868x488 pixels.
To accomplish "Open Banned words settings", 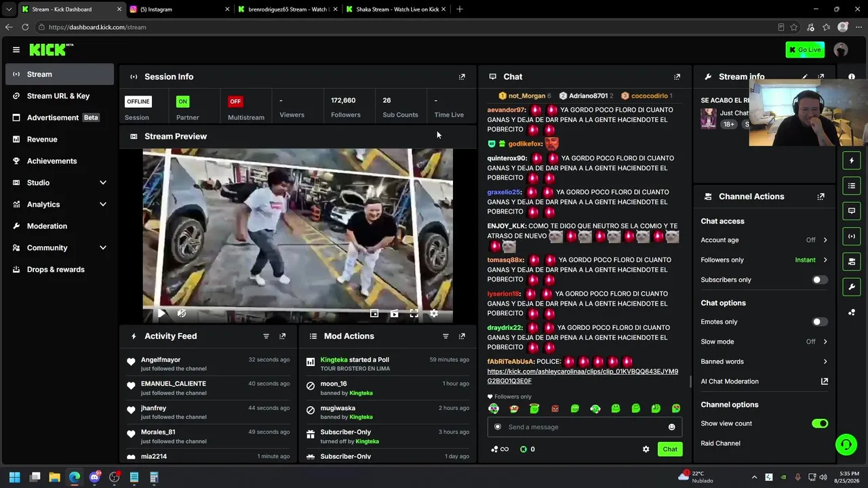I will 764,362.
